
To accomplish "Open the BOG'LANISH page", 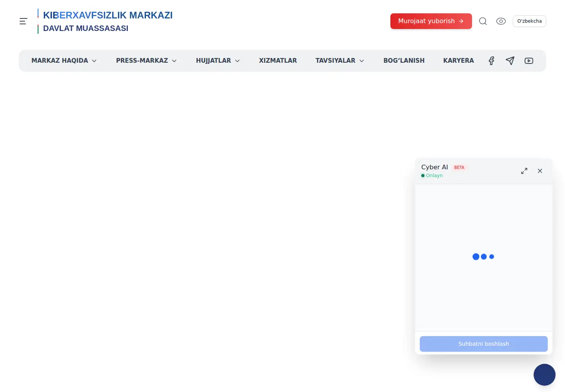I will (x=404, y=61).
